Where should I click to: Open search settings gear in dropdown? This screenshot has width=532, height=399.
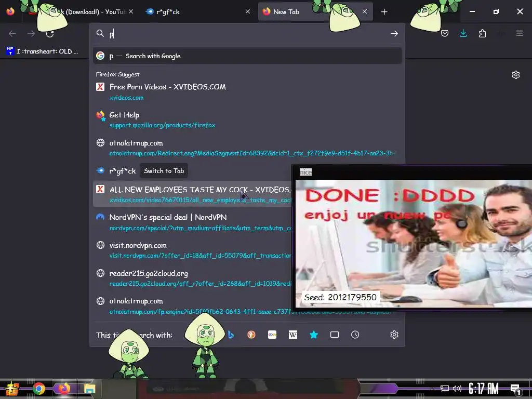point(394,335)
